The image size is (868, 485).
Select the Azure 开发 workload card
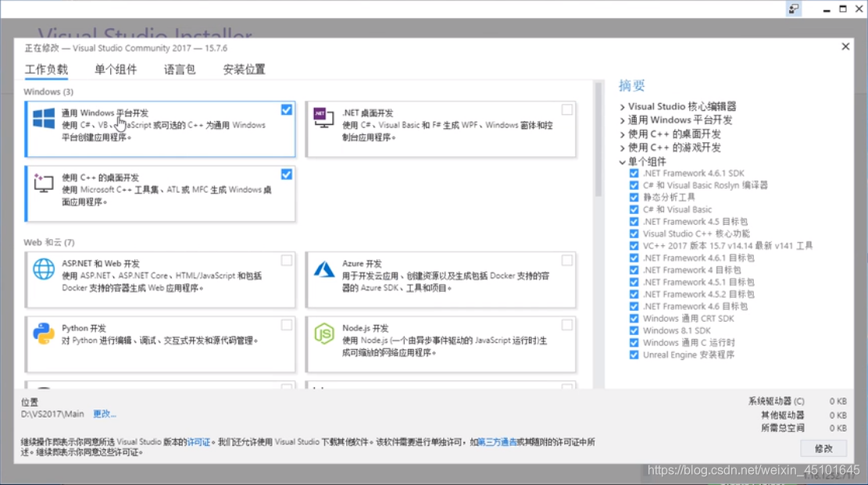tap(441, 280)
